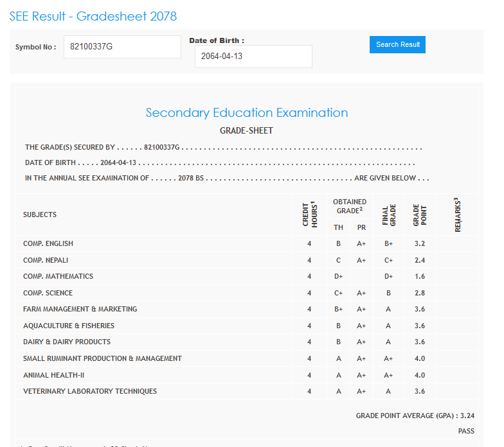Click the COMP. SCIENCE subject name
Image resolution: width=504 pixels, height=447 pixels.
pos(48,293)
